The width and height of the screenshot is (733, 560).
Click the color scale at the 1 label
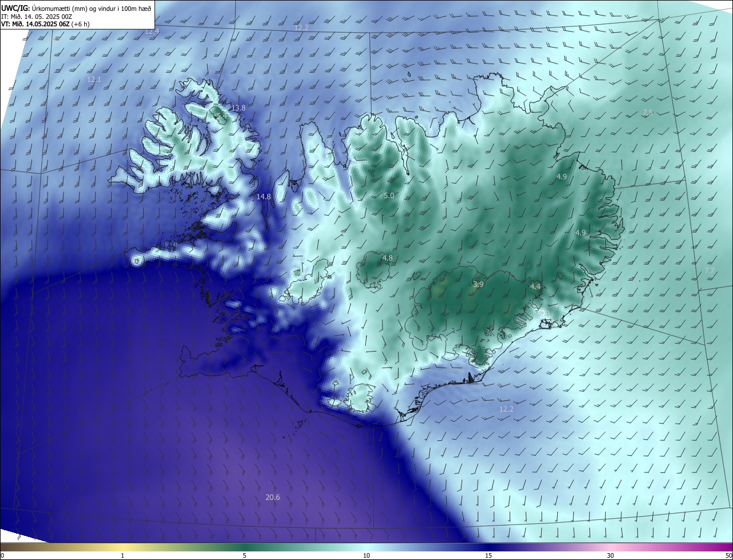click(123, 555)
